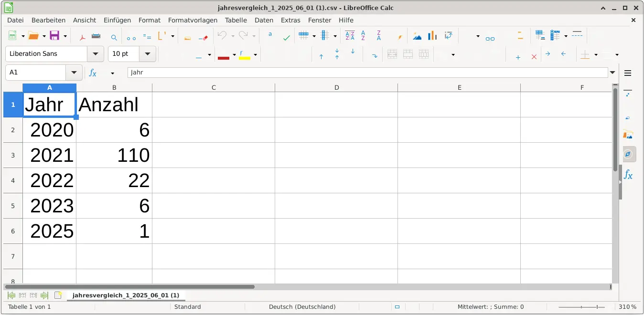Toggle the sidebar hide handle

(x=620, y=182)
